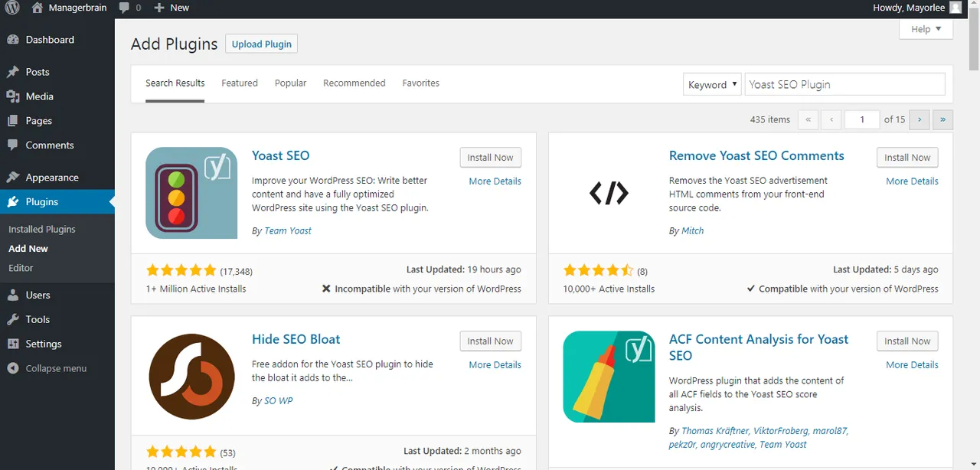The image size is (980, 470).
Task: Switch to the Popular tab
Action: 291,83
